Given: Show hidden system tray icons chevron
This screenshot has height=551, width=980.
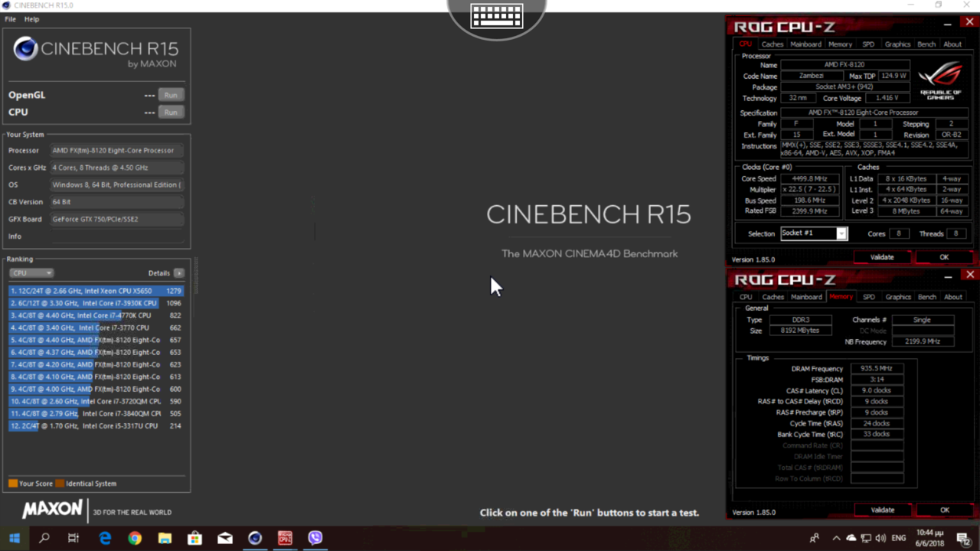Looking at the screenshot, I should (836, 538).
